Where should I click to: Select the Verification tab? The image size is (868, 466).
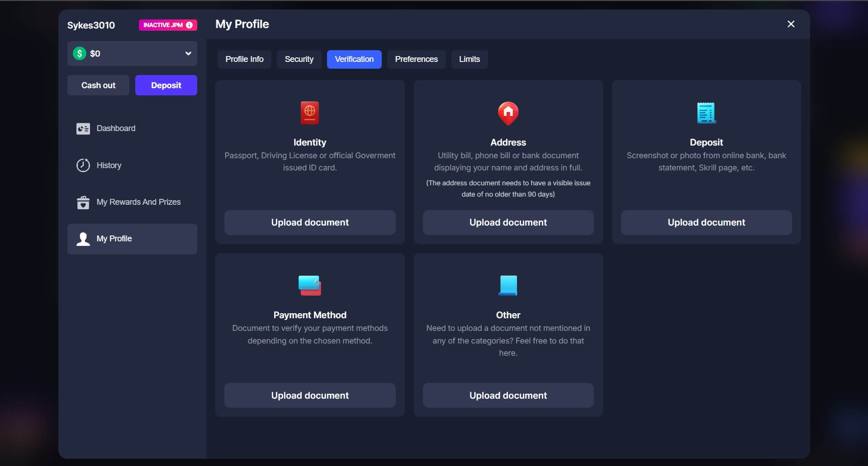pyautogui.click(x=354, y=59)
